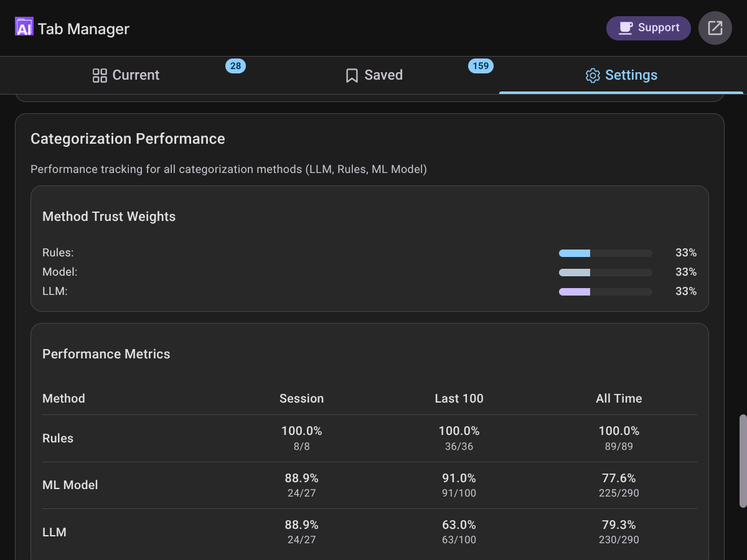Screen dimensions: 747x560
Task: Click the 79.3% LLM All Time cell
Action: tap(619, 525)
